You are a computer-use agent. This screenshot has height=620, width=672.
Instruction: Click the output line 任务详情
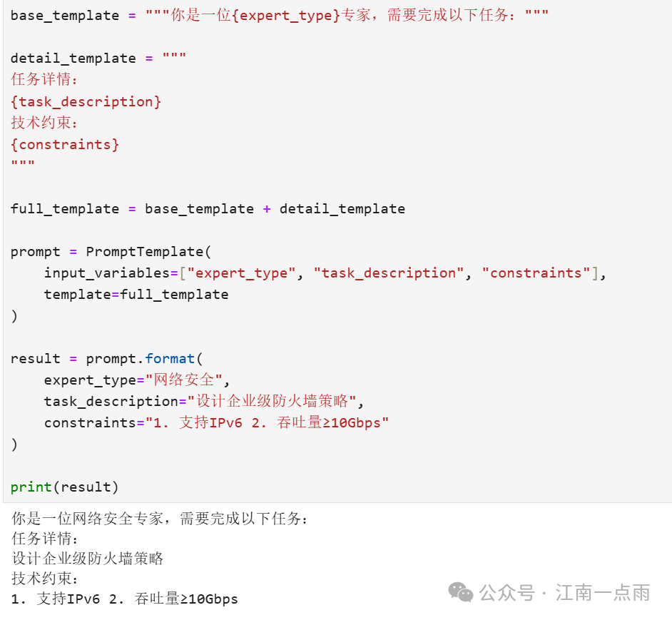click(x=44, y=539)
